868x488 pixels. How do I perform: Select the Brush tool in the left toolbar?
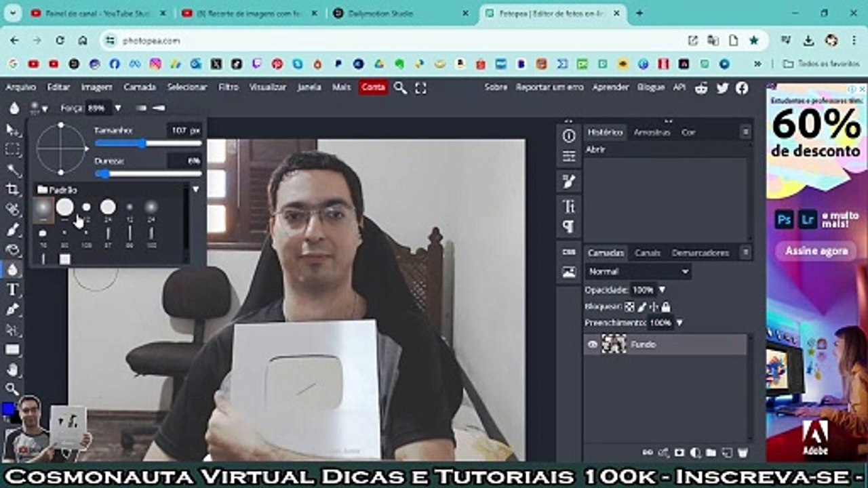click(13, 230)
